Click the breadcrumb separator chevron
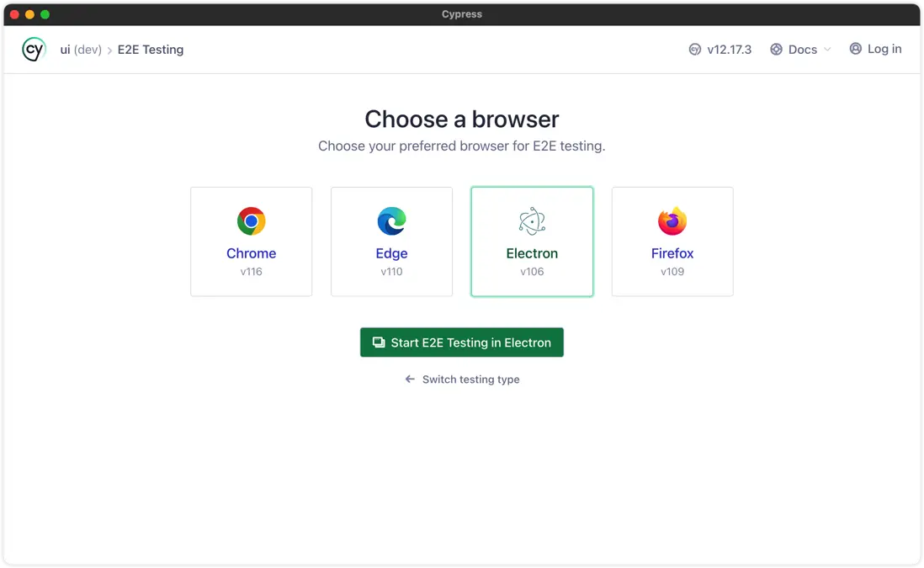924x568 pixels. [109, 50]
